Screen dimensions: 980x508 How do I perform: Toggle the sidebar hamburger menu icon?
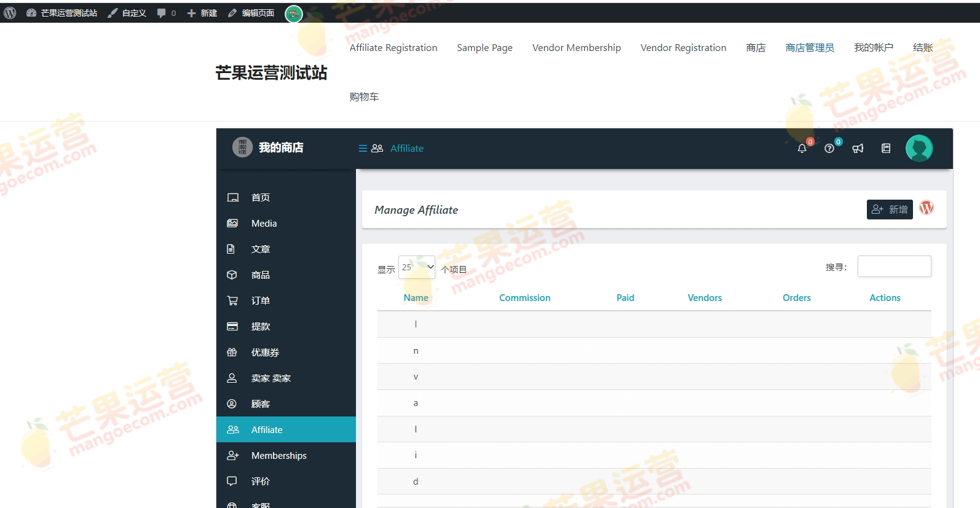coord(363,148)
